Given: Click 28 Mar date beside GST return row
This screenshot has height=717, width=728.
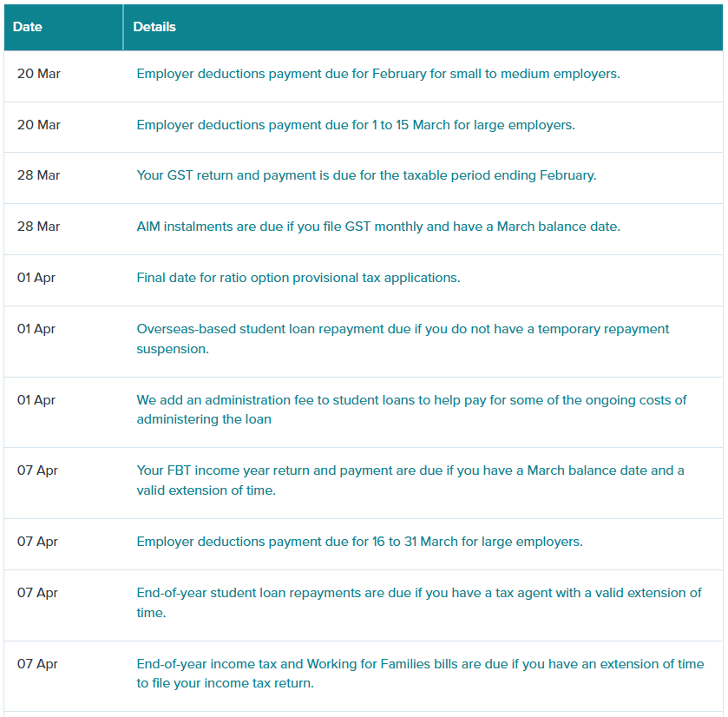Looking at the screenshot, I should pyautogui.click(x=38, y=175).
